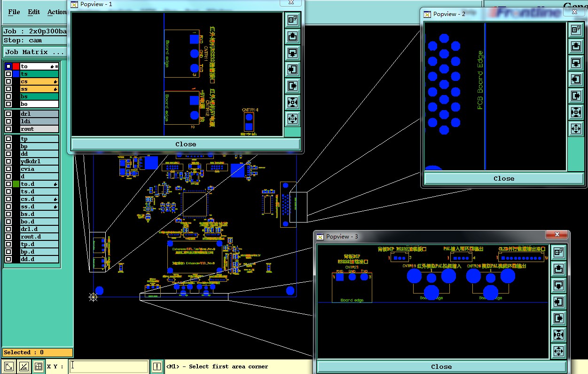Image resolution: width=588 pixels, height=374 pixels.
Task: Zoom out Popview 3 with outward arrows icon
Action: point(558,351)
